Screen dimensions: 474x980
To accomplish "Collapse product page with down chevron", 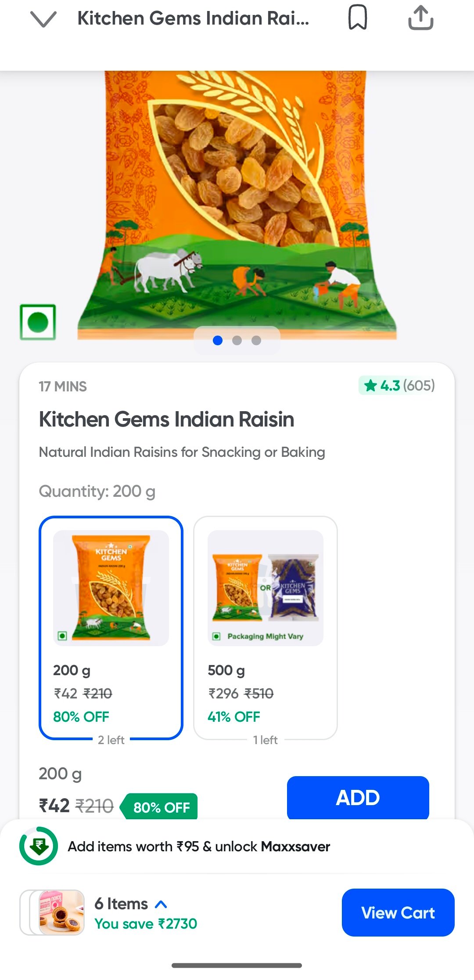I will pos(43,19).
